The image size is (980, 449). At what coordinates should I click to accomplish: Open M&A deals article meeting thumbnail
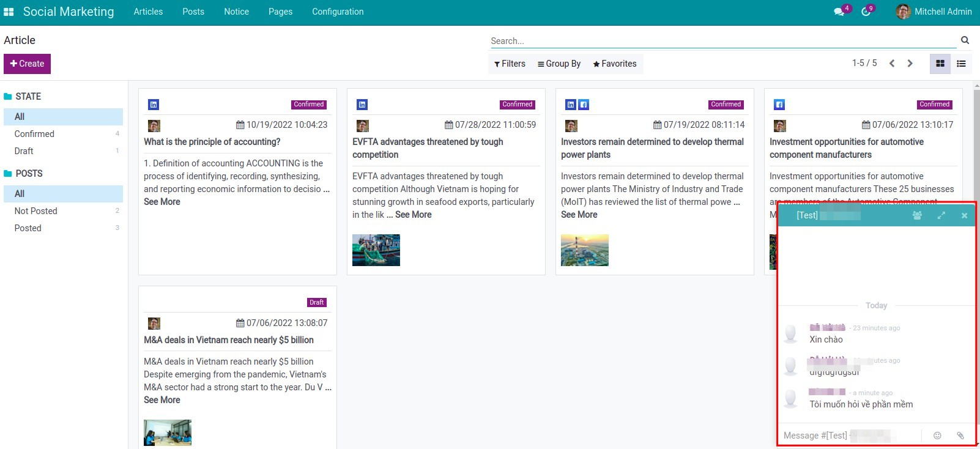[x=168, y=432]
